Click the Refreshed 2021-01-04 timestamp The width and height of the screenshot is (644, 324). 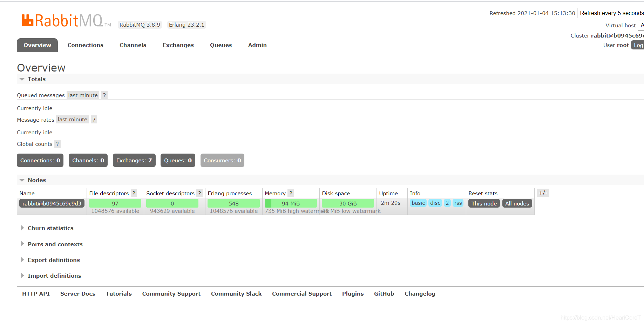click(532, 13)
